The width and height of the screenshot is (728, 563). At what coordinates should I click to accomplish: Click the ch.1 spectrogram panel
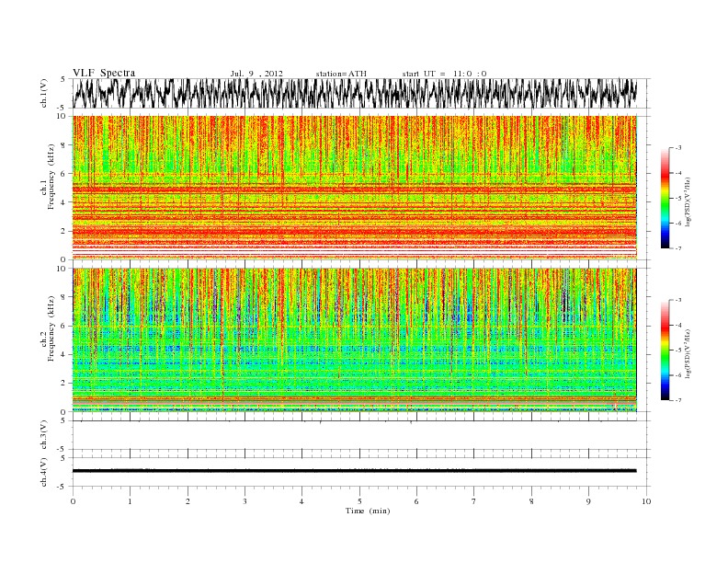coord(355,188)
